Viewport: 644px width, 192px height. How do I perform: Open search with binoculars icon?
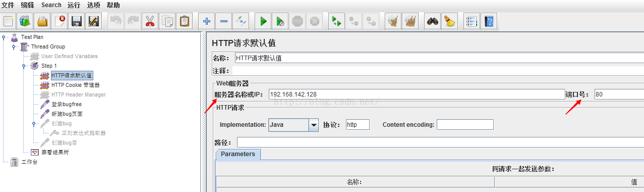432,21
